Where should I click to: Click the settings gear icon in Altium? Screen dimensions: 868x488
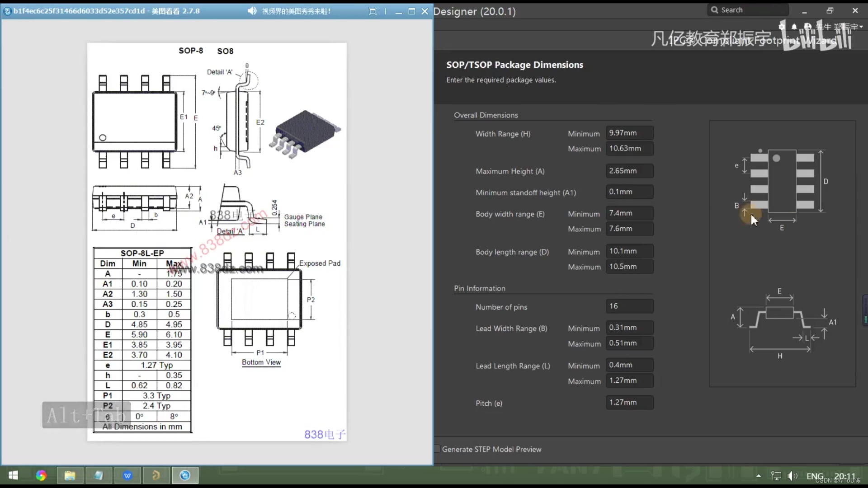point(782,27)
